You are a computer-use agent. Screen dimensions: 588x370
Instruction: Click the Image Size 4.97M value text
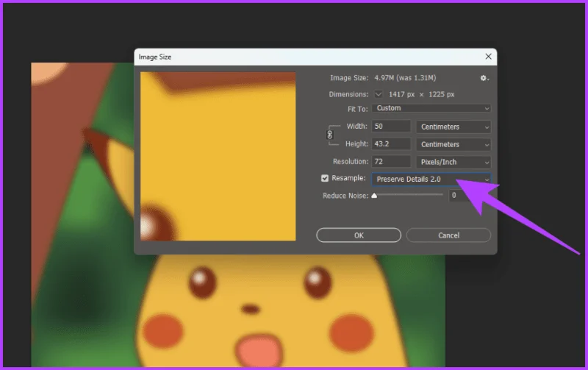[x=405, y=78]
